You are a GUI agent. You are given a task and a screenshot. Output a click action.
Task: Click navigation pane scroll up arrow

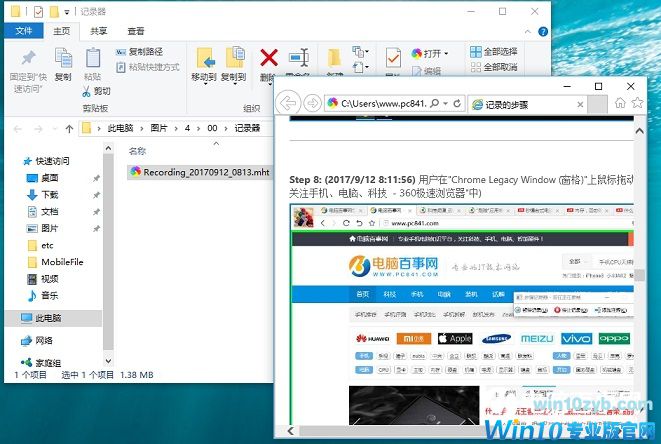pos(108,148)
